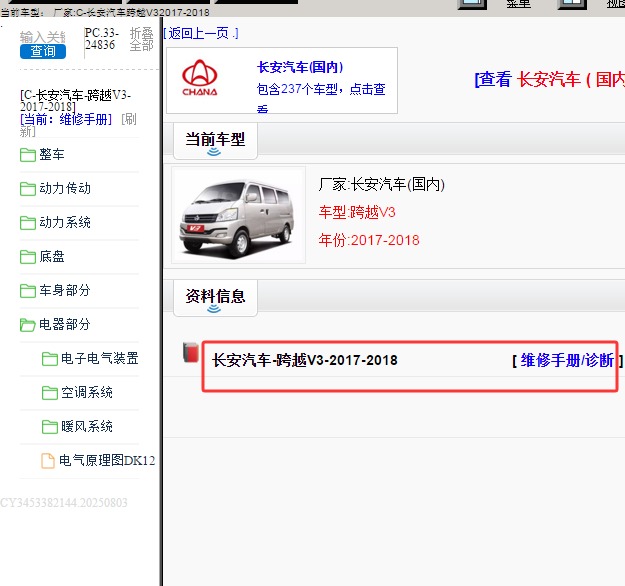Click the 空调系统 folder icon
This screenshot has height=586, width=625.
coord(49,393)
